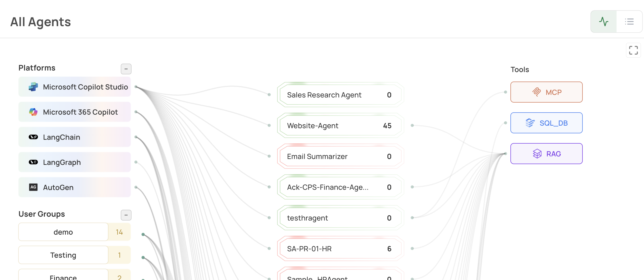Viewport: 644px width, 280px height.
Task: Click the SA-PR-01-HR count 6
Action: 389,249
